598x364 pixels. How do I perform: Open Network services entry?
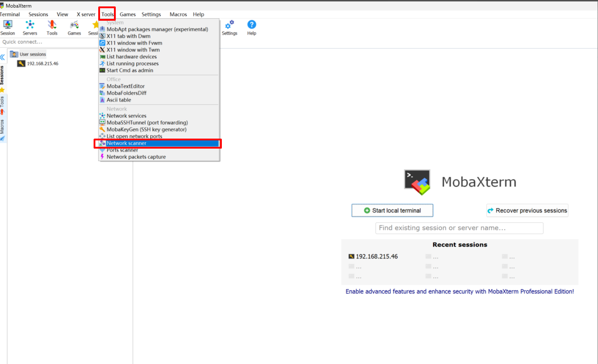(x=159, y=116)
